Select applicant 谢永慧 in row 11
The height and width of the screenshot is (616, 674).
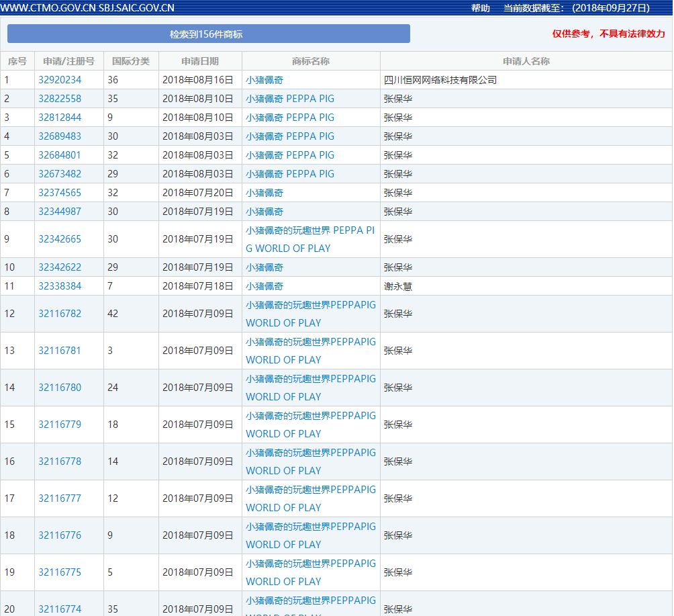tap(397, 286)
